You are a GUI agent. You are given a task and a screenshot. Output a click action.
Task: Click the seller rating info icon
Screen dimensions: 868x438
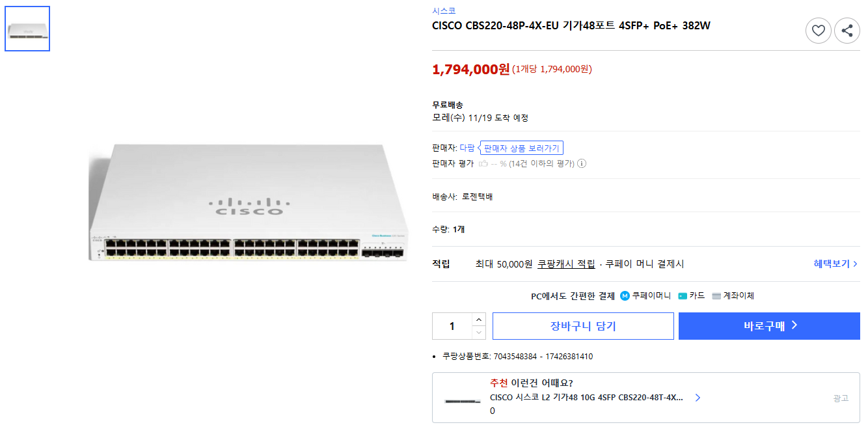582,163
